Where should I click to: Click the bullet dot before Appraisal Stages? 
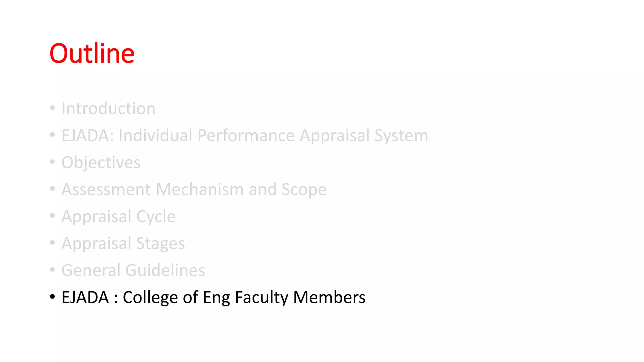pyautogui.click(x=53, y=243)
